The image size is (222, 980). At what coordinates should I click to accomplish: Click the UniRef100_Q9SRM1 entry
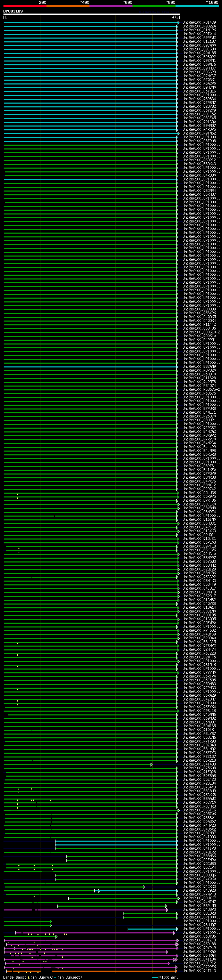point(199,60)
